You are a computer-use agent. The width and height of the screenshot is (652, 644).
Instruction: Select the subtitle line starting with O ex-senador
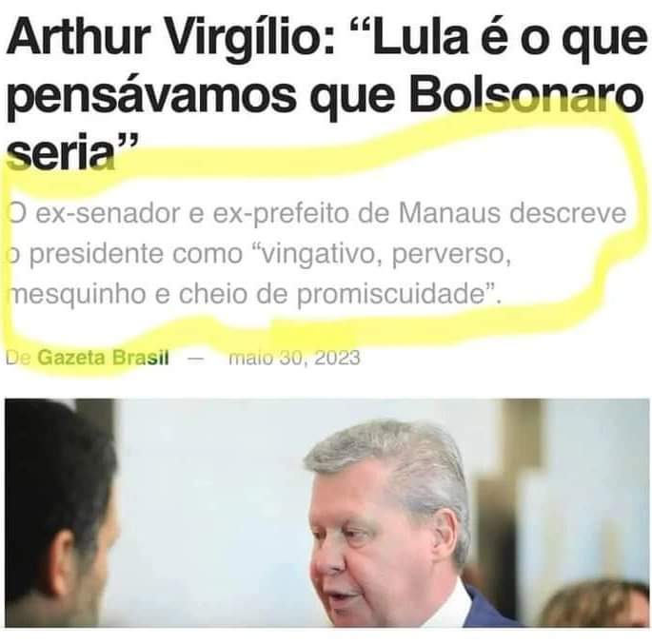[317, 213]
